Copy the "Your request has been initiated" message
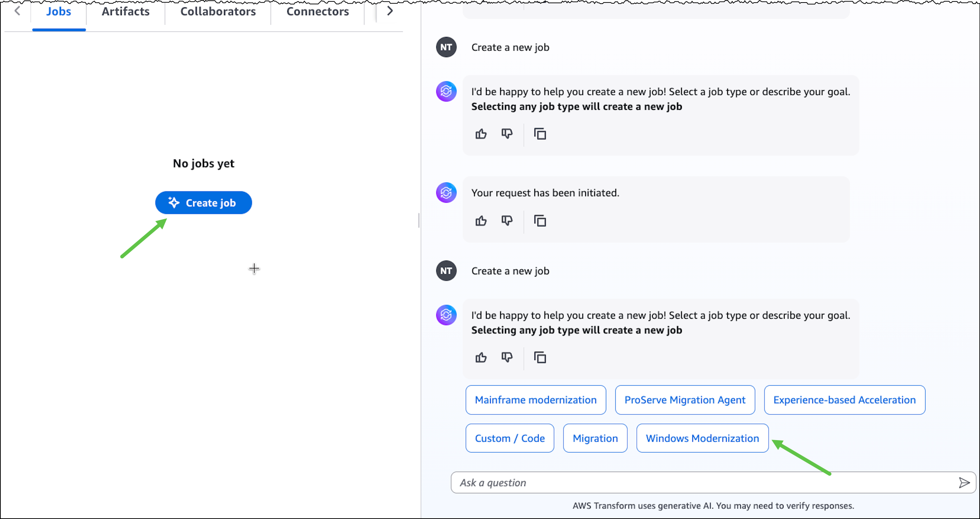 point(540,221)
